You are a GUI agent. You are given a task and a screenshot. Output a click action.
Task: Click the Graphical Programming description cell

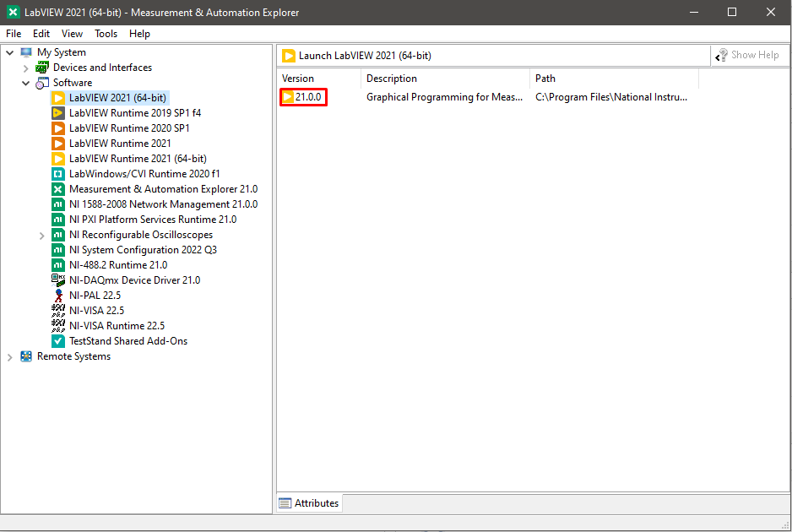pyautogui.click(x=444, y=97)
